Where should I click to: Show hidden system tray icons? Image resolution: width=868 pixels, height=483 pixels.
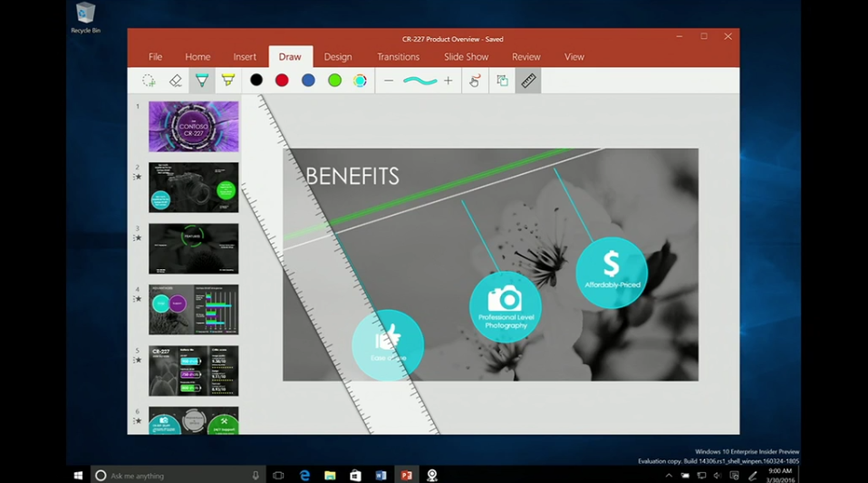[x=669, y=475]
